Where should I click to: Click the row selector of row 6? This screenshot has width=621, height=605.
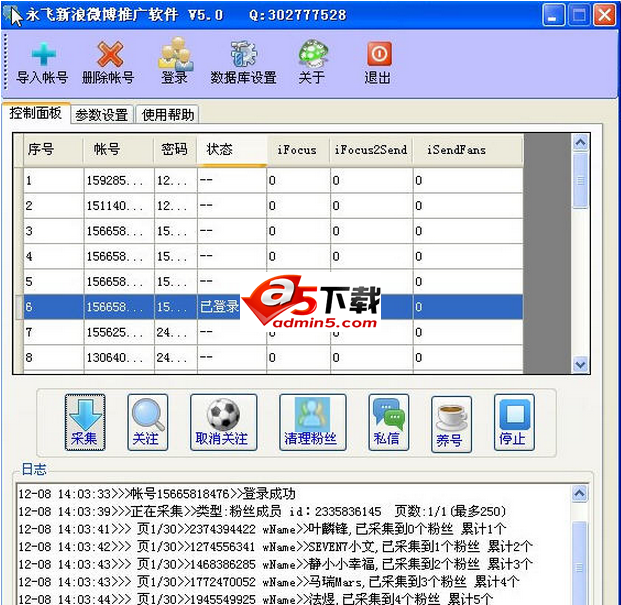[x=19, y=307]
